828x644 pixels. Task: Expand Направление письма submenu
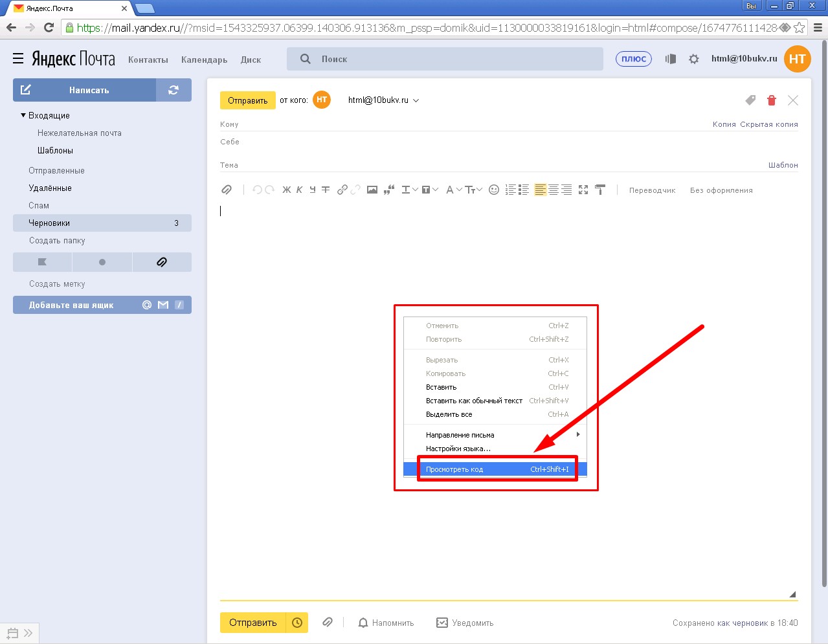point(495,435)
